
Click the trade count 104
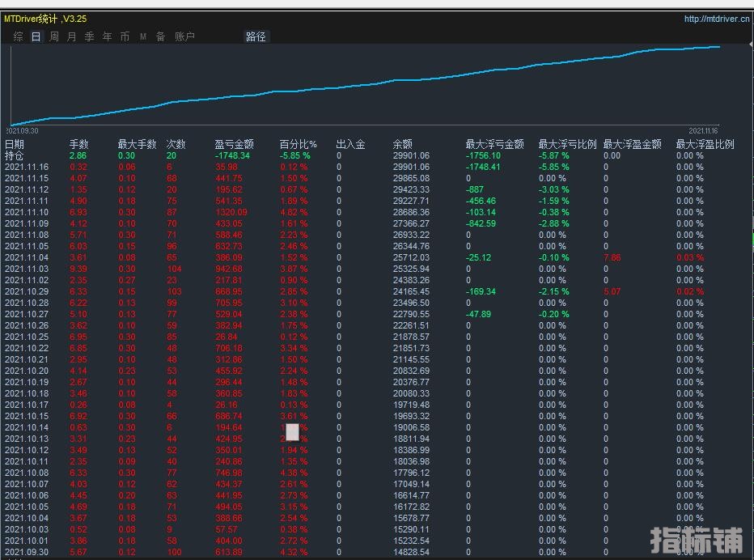(174, 269)
